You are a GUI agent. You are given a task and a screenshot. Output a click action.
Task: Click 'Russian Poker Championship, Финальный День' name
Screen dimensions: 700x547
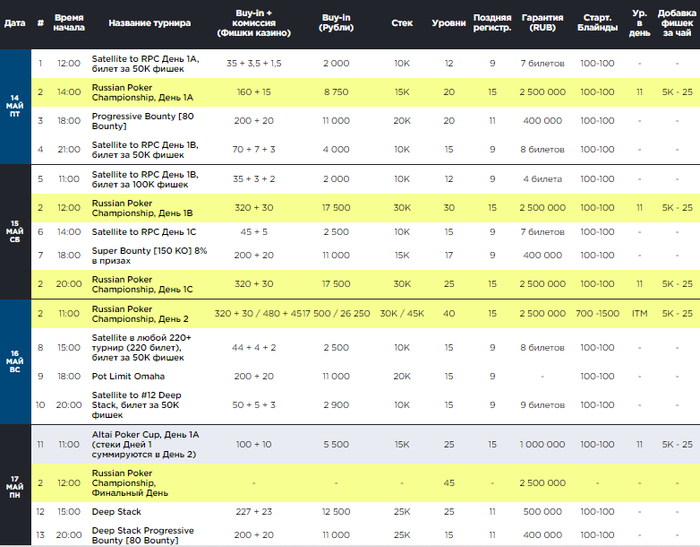(130, 483)
